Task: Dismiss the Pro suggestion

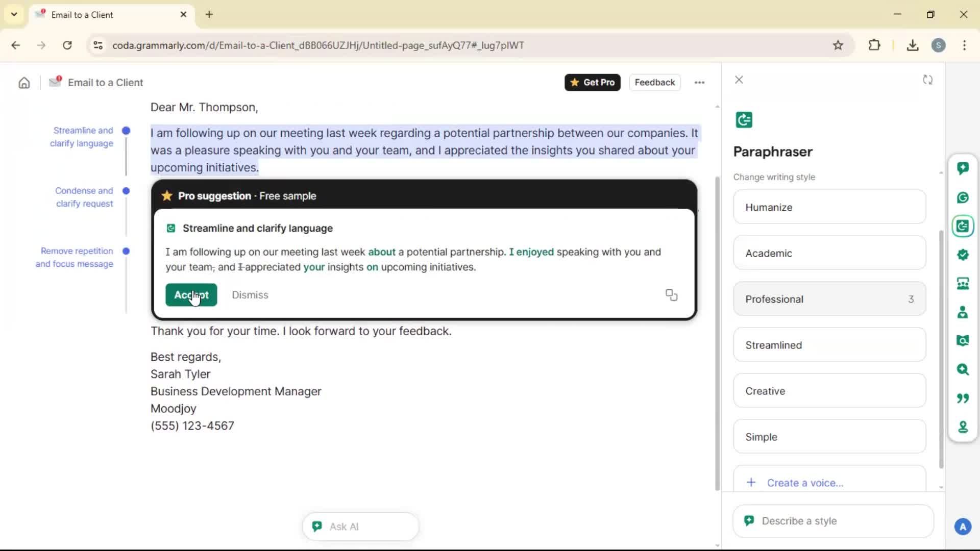Action: click(x=250, y=295)
